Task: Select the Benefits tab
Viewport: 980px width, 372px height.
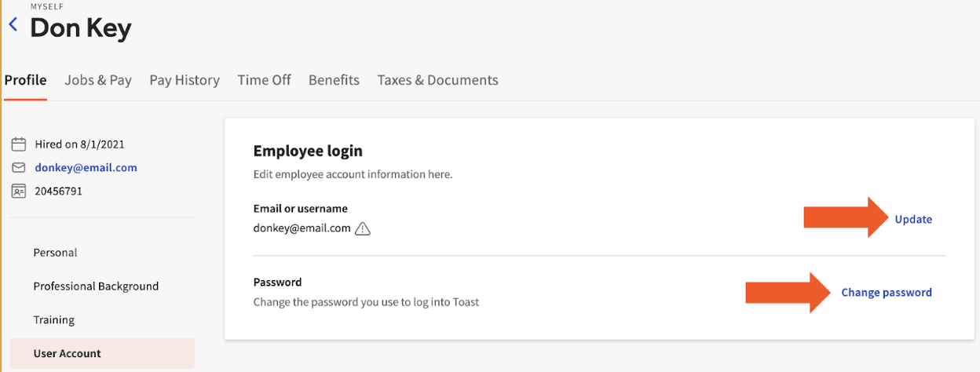Action: tap(334, 80)
